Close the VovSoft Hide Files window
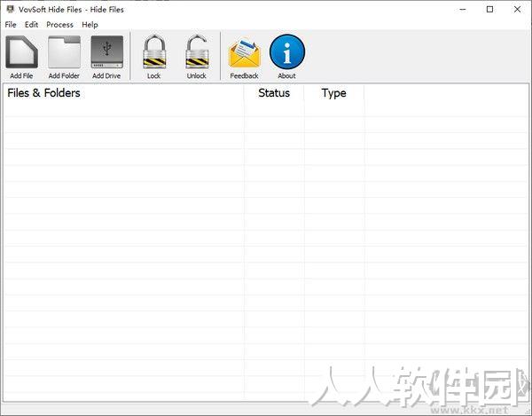532x416 pixels. [518, 9]
